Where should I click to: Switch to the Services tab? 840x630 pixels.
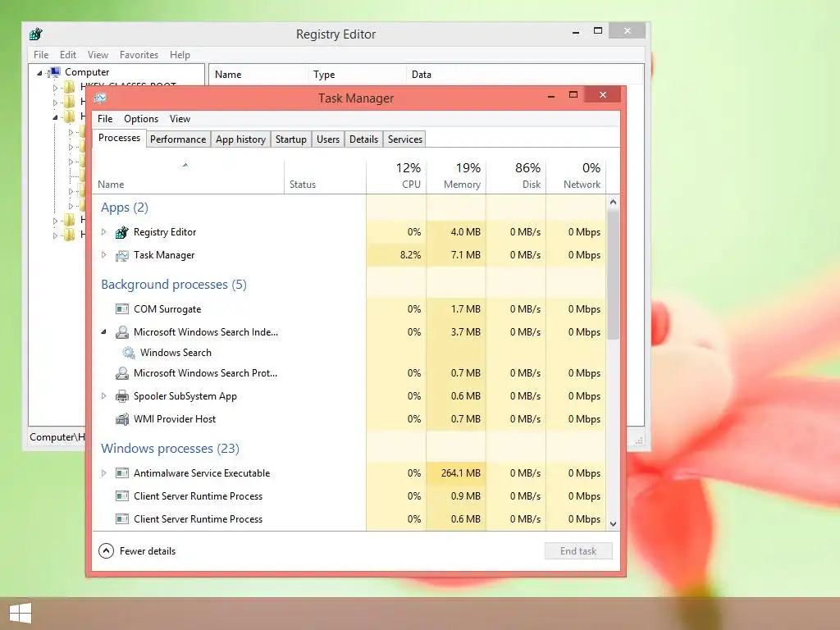tap(405, 139)
